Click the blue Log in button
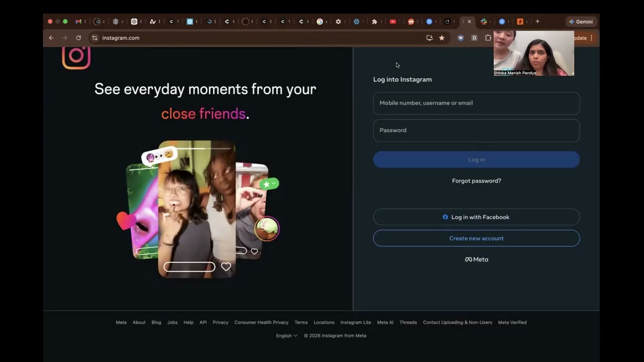This screenshot has height=362, width=644. pyautogui.click(x=476, y=159)
